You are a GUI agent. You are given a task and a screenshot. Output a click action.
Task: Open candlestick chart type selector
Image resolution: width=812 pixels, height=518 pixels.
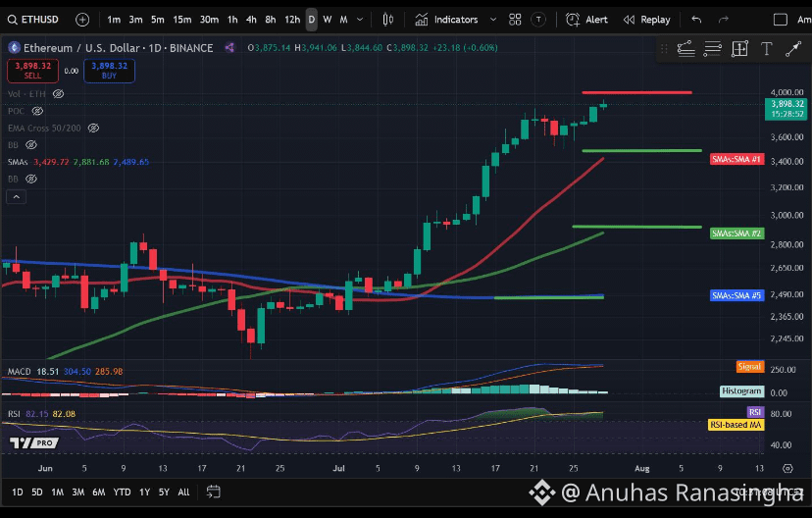388,20
